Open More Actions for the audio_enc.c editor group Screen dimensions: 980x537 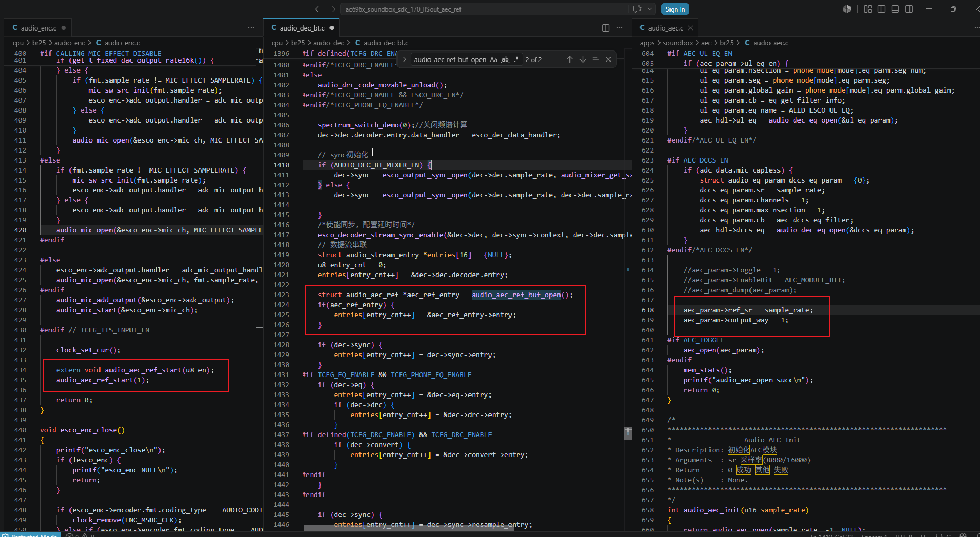[x=251, y=28]
